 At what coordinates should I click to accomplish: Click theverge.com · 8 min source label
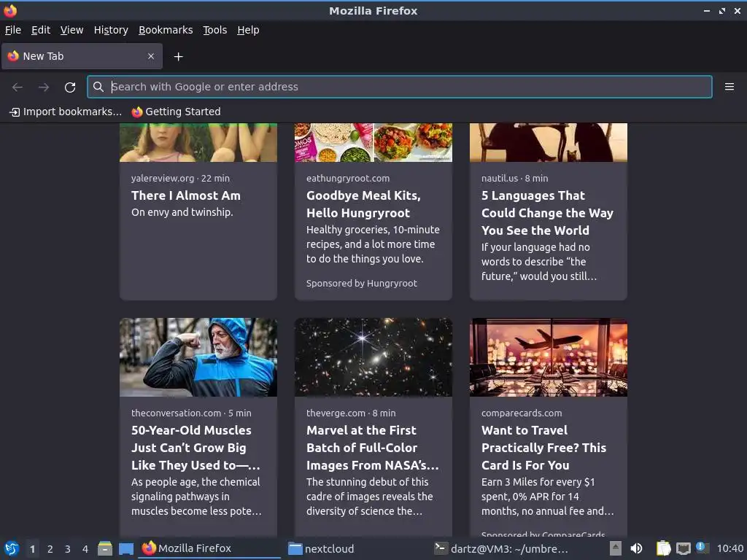click(x=351, y=413)
